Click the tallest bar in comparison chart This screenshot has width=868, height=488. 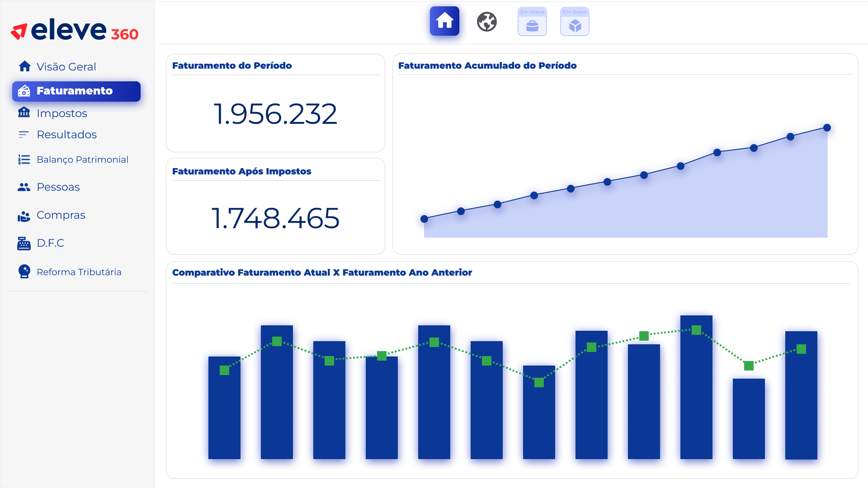[696, 393]
